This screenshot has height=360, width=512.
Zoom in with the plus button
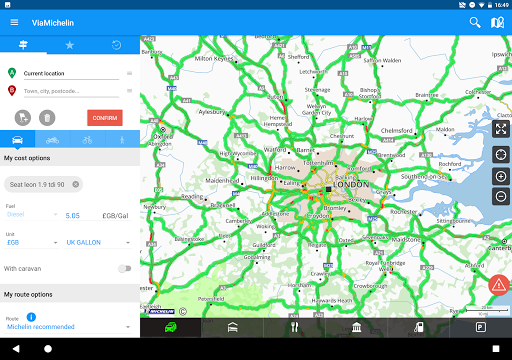pos(501,176)
